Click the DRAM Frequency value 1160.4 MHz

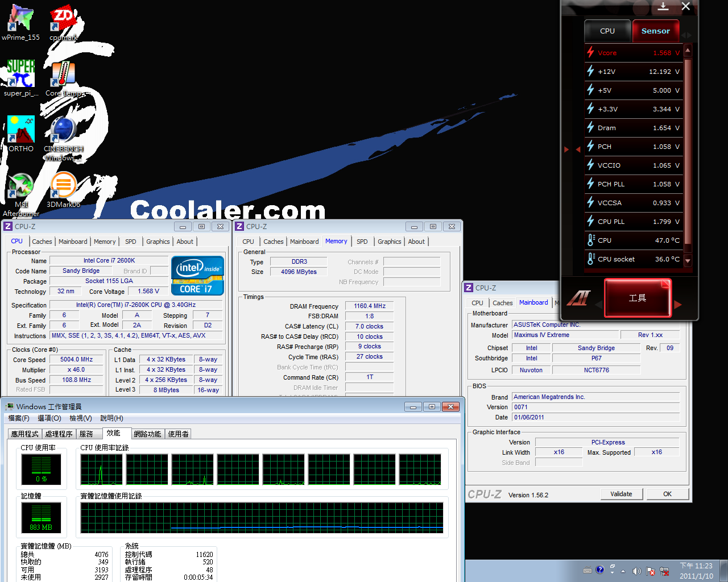pyautogui.click(x=370, y=306)
